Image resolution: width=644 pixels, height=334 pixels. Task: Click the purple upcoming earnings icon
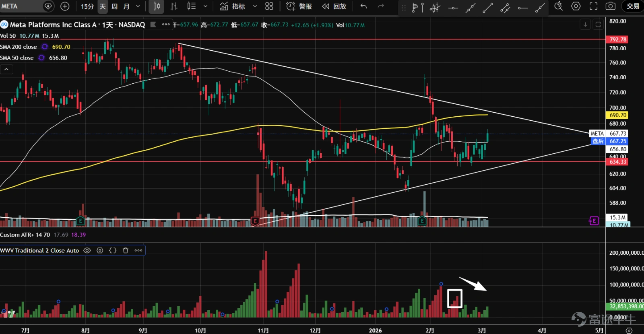(594, 221)
